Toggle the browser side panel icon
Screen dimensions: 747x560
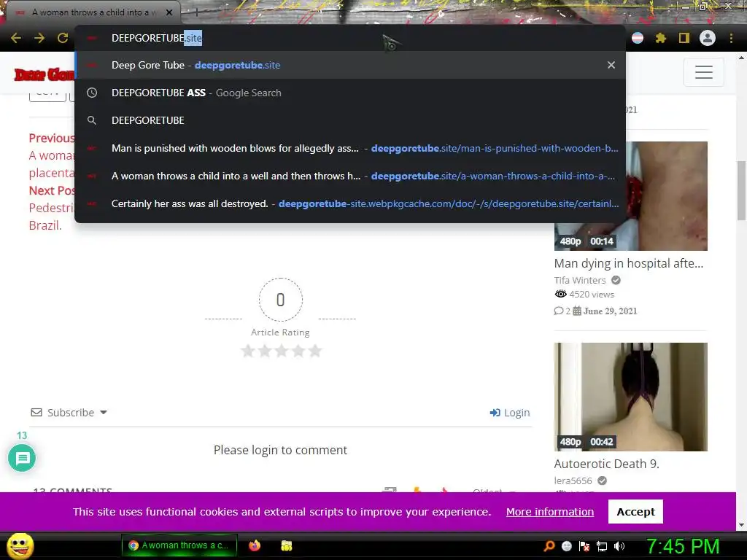(x=684, y=38)
